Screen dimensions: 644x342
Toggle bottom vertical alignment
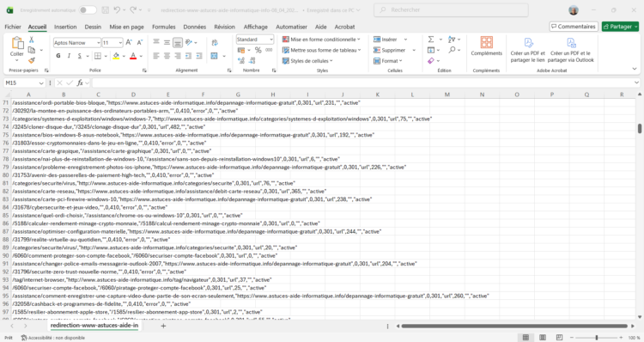(178, 42)
